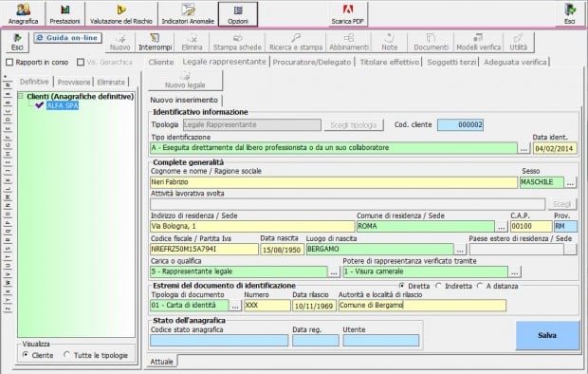
Task: Select Tutte le tipologie radio button
Action: [x=66, y=354]
